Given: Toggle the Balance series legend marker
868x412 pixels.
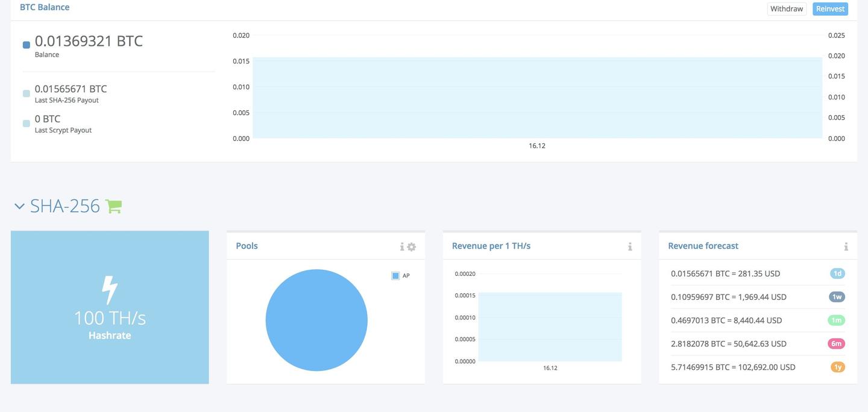Looking at the screenshot, I should click(27, 45).
